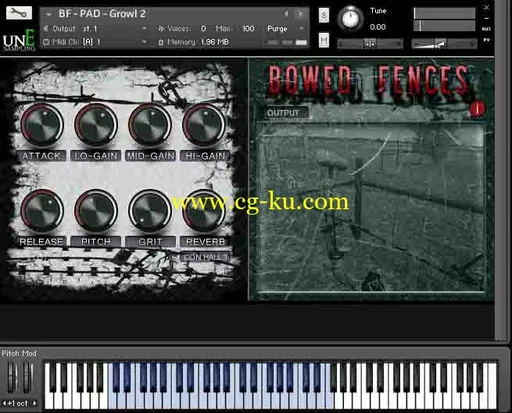Click the PITCH knob
The height and width of the screenshot is (413, 512).
pos(96,211)
